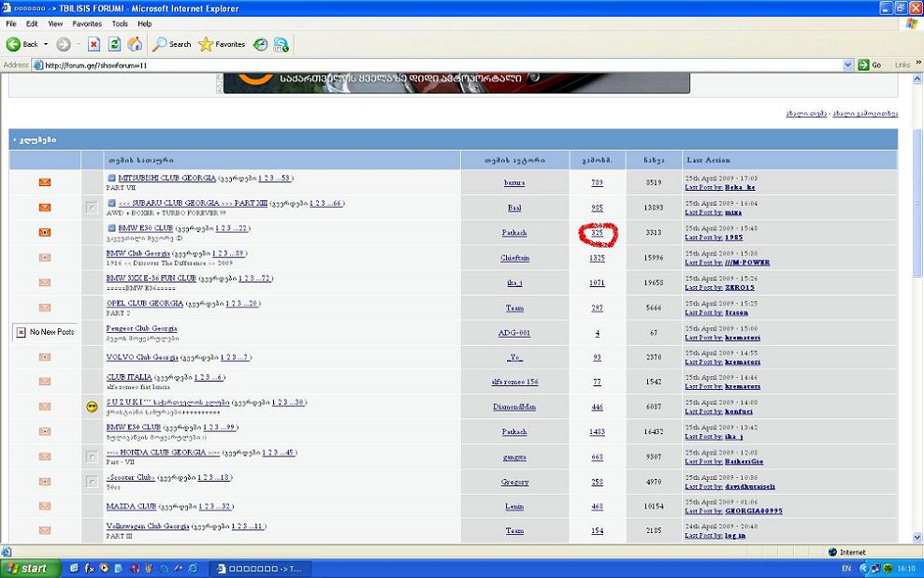Click the envelope icon in MAZDA CLUB row
The height and width of the screenshot is (578, 924).
tap(45, 506)
